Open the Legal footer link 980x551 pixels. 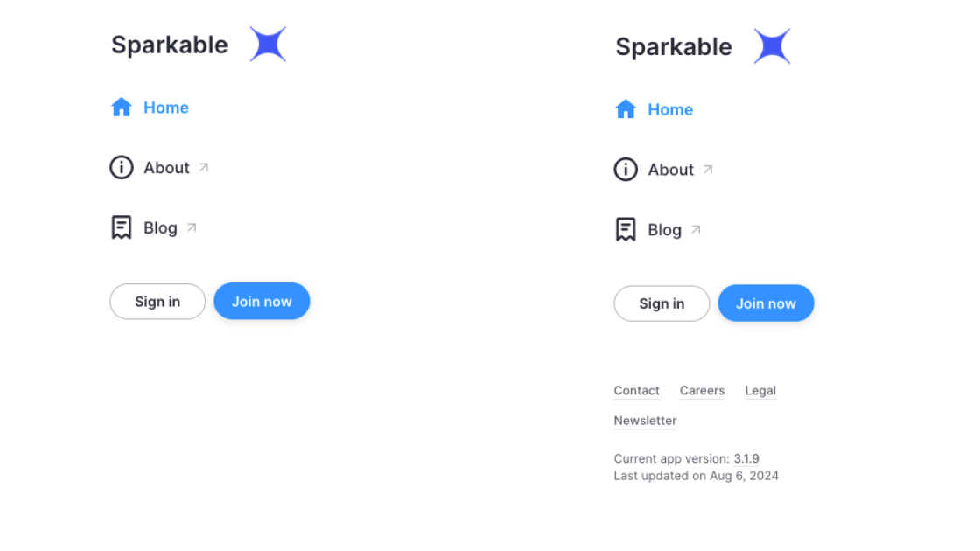tap(760, 391)
